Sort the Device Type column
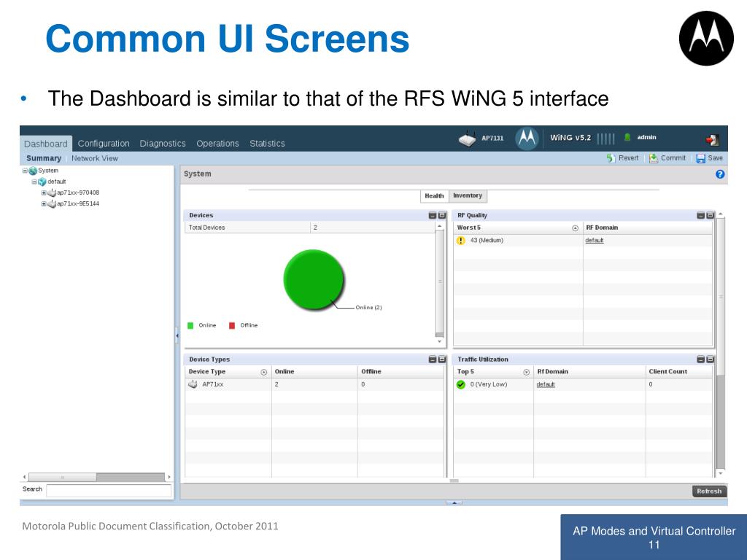 tap(264, 373)
